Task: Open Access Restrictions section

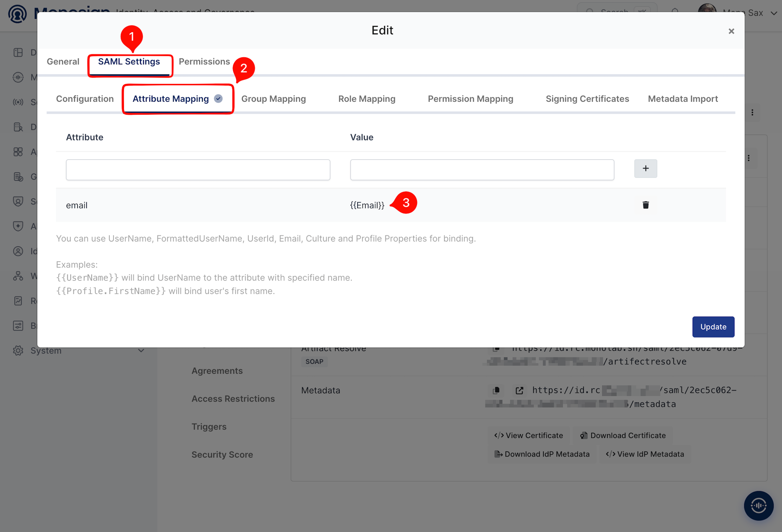Action: [x=233, y=399]
